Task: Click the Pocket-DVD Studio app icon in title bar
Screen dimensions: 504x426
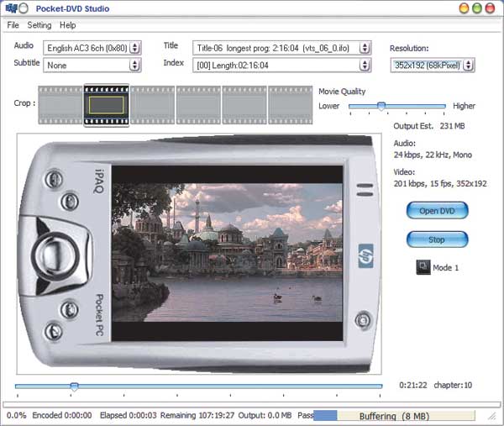Action: point(11,8)
